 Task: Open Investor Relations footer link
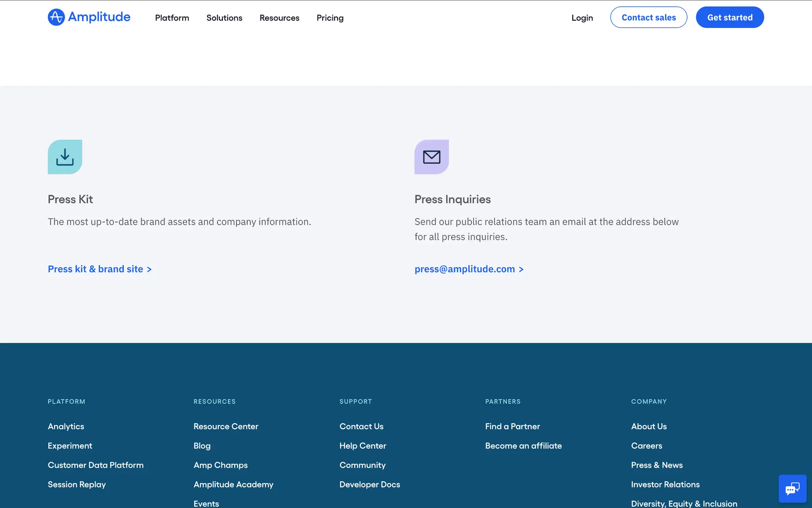coord(665,484)
